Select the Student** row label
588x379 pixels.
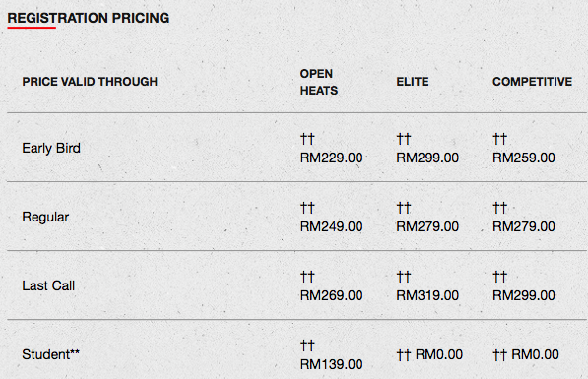pos(50,354)
